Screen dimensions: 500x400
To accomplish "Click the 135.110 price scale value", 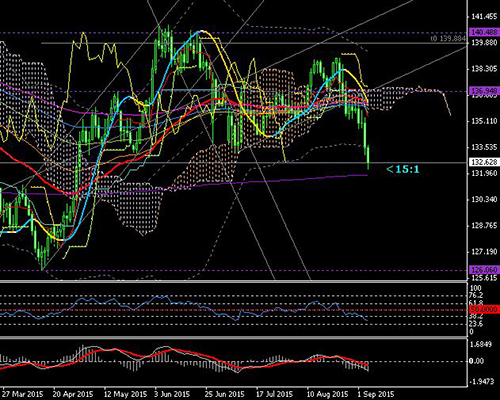I will (484, 121).
